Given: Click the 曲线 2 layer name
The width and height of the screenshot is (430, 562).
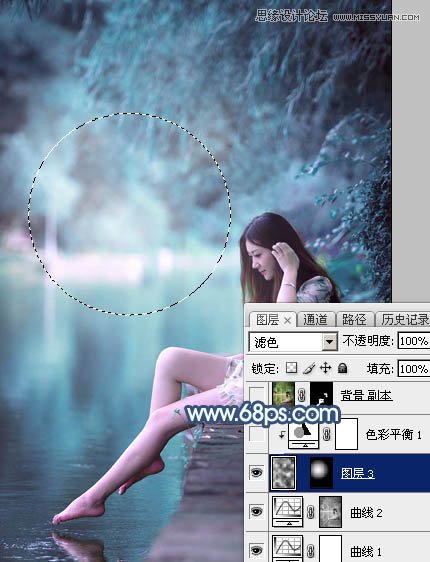Looking at the screenshot, I should point(366,513).
